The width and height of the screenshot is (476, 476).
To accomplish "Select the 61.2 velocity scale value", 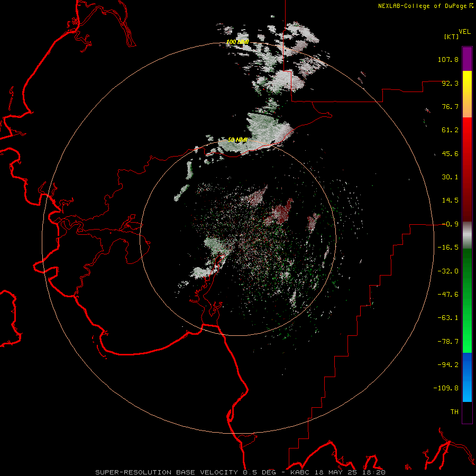I will [450, 130].
